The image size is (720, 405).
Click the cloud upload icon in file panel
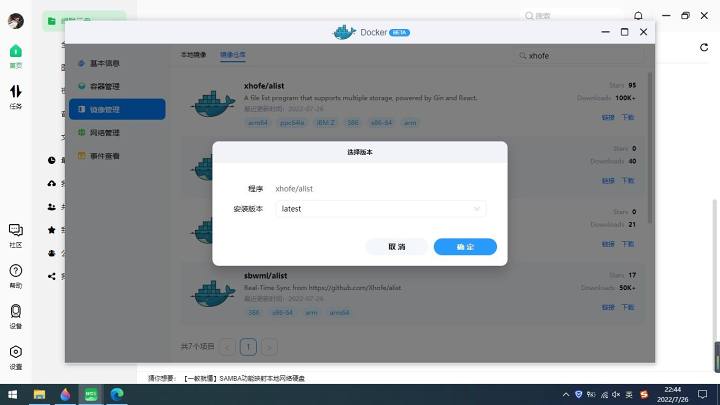coord(51,183)
